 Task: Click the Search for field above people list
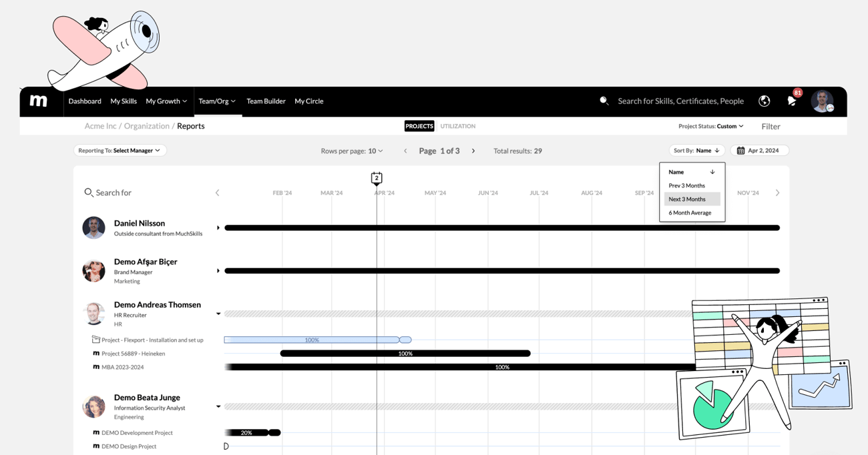tap(114, 193)
